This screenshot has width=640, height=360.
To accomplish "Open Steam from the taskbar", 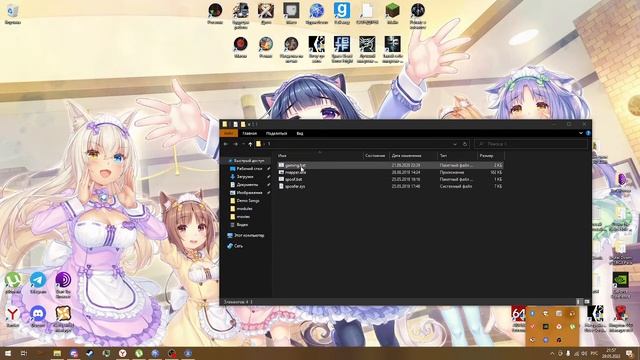I will 90,353.
